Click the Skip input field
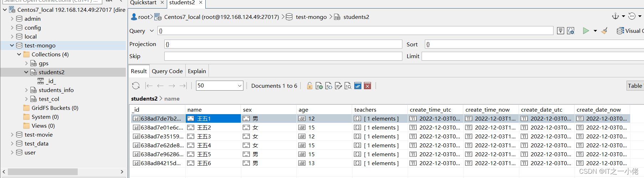The width and height of the screenshot is (644, 178). 283,56
